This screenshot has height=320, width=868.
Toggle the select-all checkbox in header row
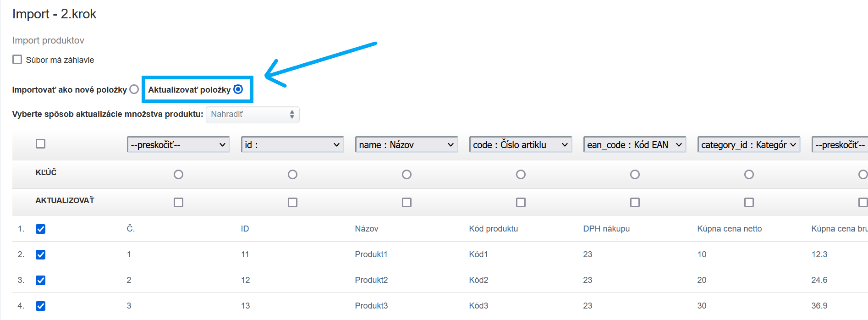click(41, 144)
